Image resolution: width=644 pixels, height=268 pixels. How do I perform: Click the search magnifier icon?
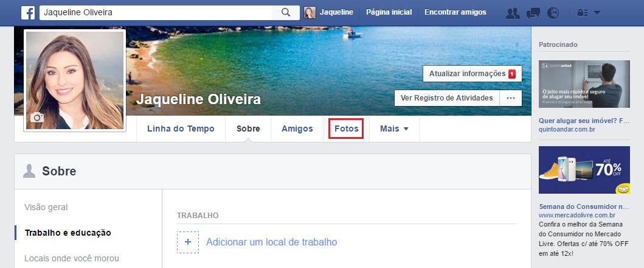[285, 12]
